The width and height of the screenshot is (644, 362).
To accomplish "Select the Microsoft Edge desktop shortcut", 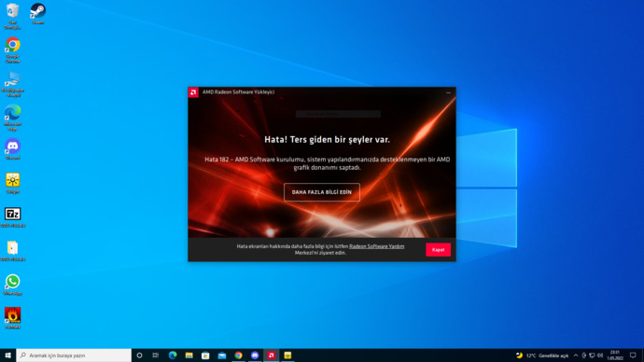I will [x=13, y=118].
